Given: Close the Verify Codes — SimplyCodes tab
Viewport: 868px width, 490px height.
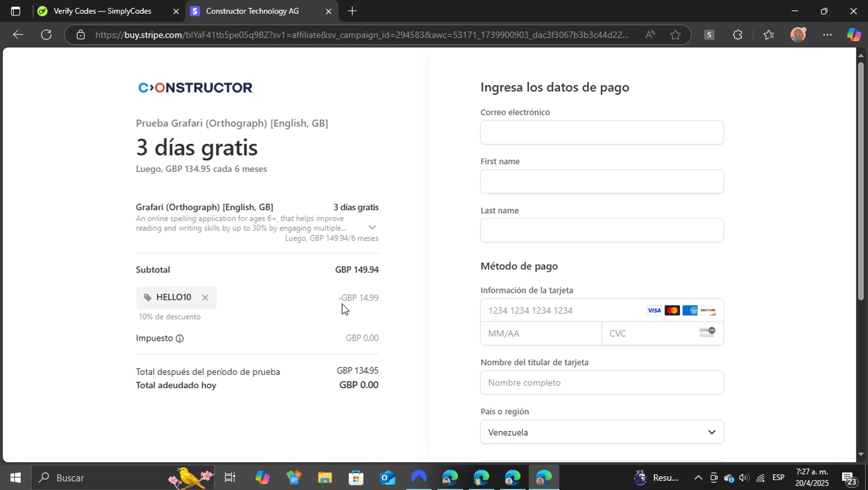Looking at the screenshot, I should [176, 11].
